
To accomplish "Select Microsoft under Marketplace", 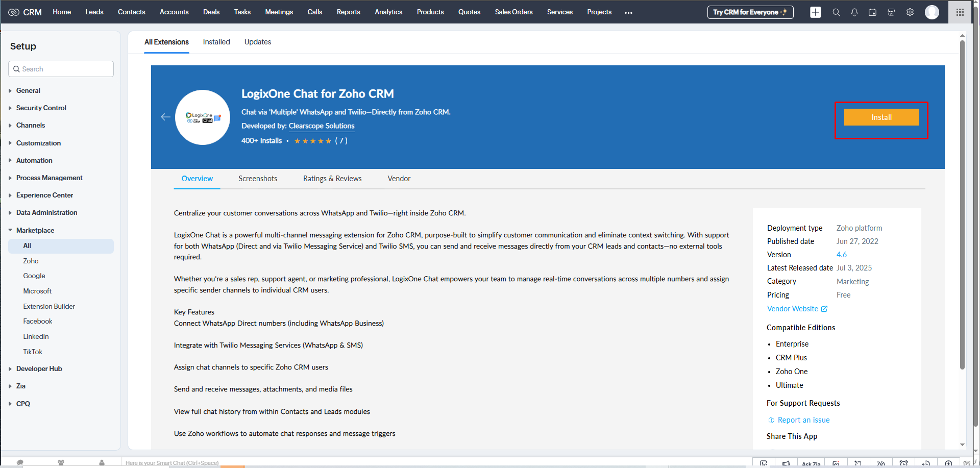I will pyautogui.click(x=37, y=291).
